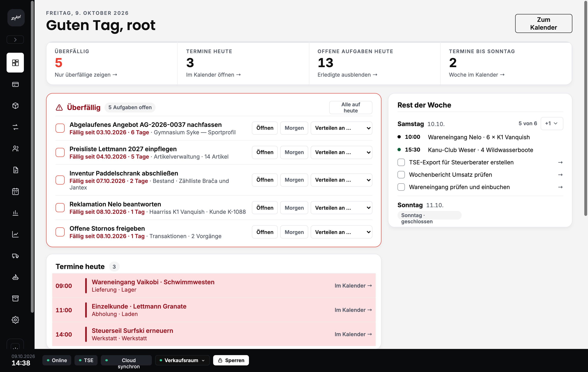Click Im Kalender öffnen link
The image size is (588, 372).
click(213, 75)
